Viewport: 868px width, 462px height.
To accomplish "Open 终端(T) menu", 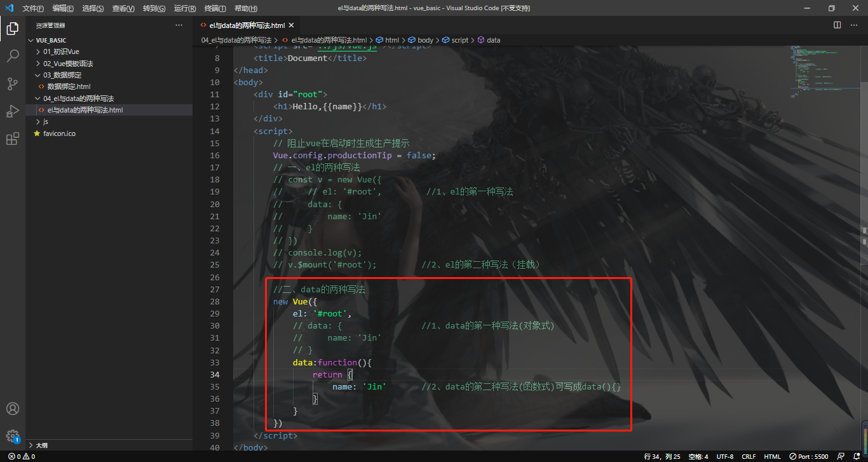I will pos(215,8).
